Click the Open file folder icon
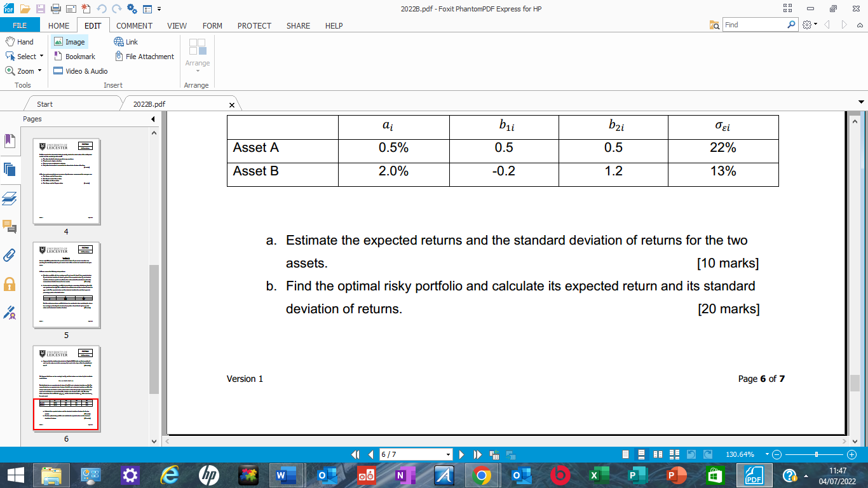 25,9
